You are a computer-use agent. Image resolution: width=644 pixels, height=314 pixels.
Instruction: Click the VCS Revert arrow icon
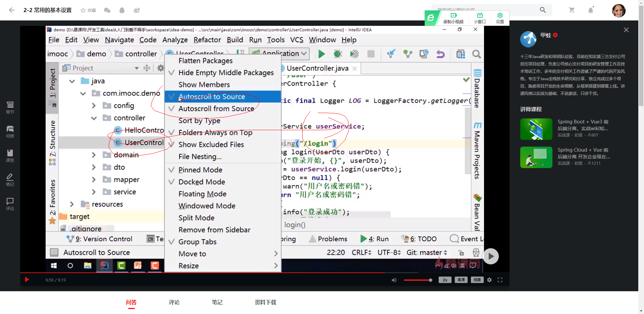(x=440, y=54)
